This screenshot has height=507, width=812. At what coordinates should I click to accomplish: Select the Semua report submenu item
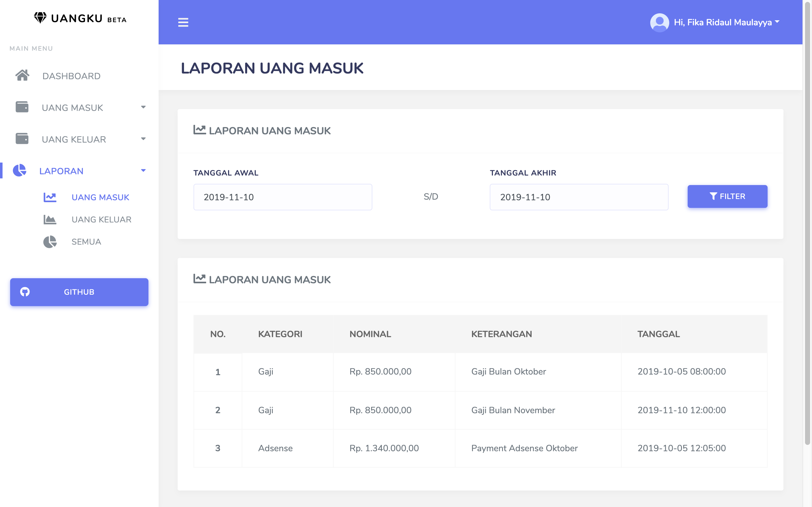[86, 242]
